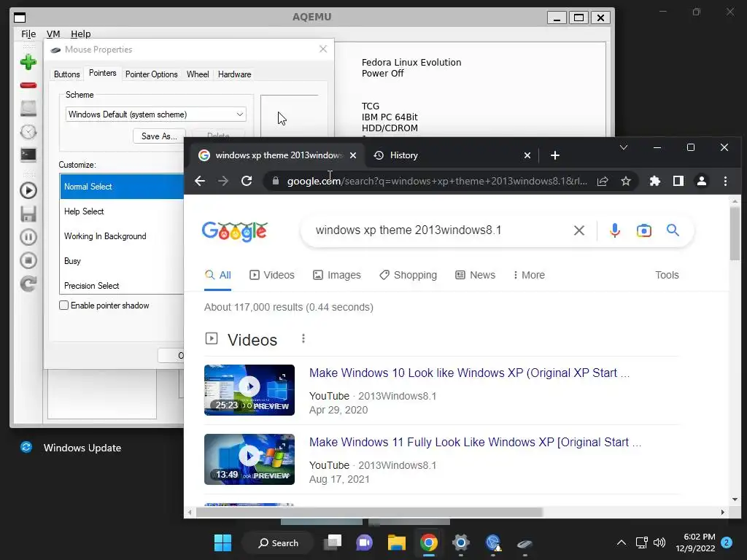Pause the VM in AQEMU sidebar

coord(28,237)
